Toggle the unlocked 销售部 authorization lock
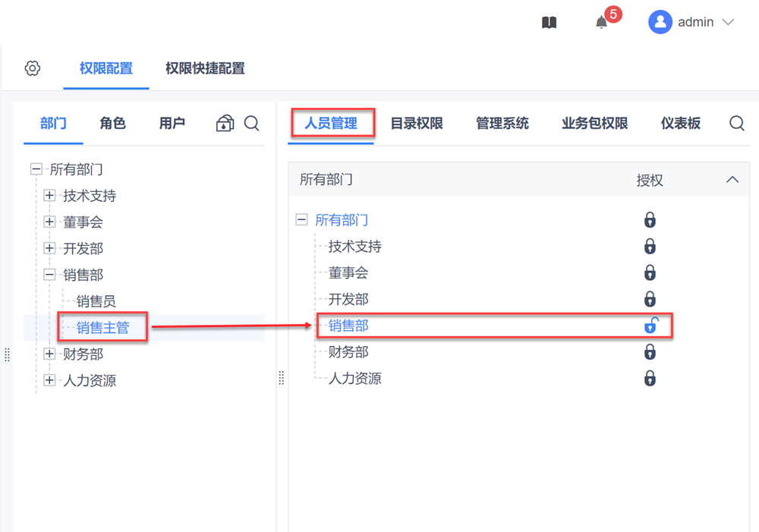The image size is (759, 532). (x=650, y=326)
